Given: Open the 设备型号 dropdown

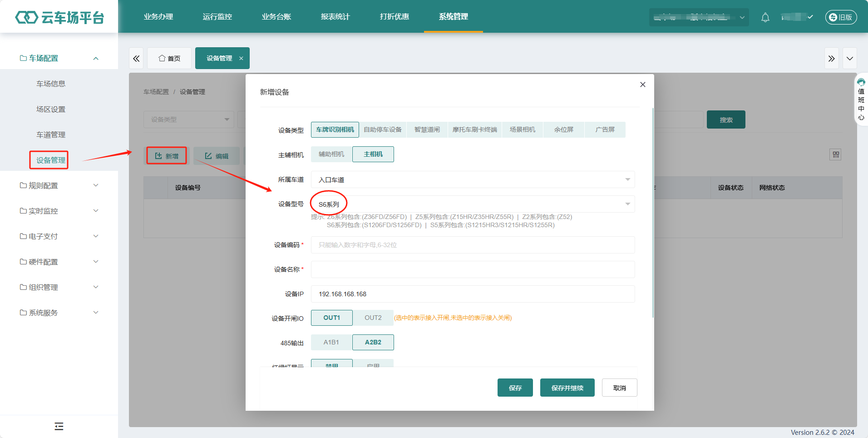Looking at the screenshot, I should pos(473,204).
